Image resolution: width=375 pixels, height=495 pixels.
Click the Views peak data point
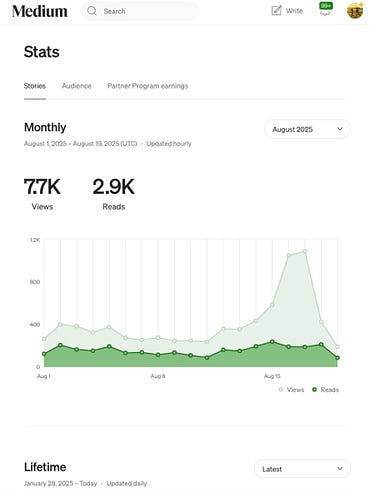305,252
